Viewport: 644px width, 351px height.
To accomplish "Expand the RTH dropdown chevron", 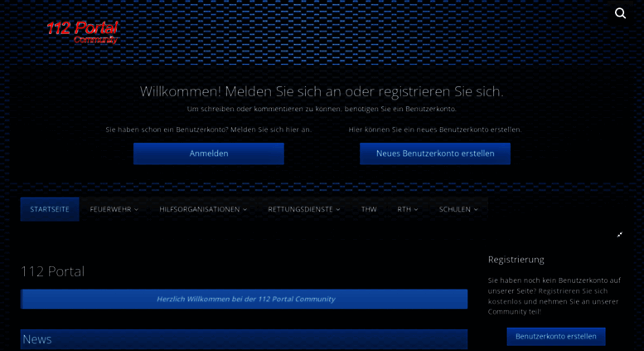I will pyautogui.click(x=416, y=210).
